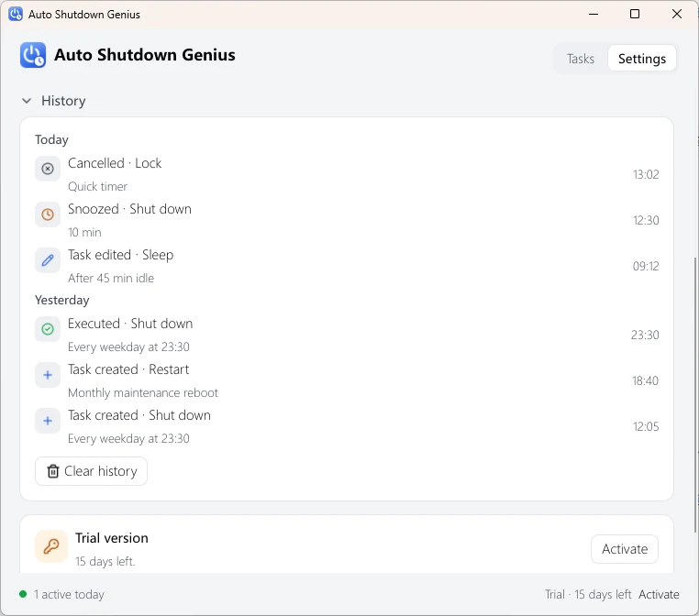Click the 12:05 timestamp
Screen dimensions: 699x616
pyautogui.click(x=646, y=426)
